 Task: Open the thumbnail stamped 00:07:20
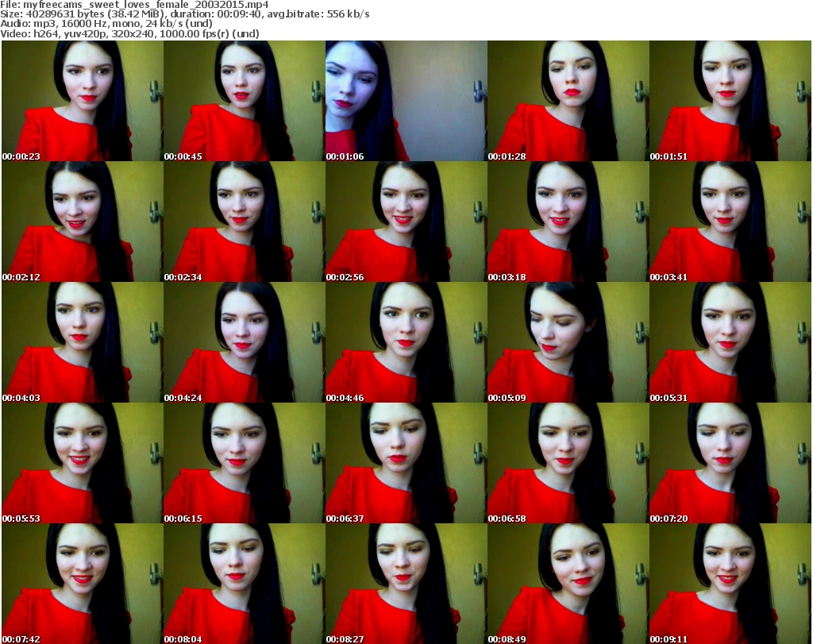[730, 463]
